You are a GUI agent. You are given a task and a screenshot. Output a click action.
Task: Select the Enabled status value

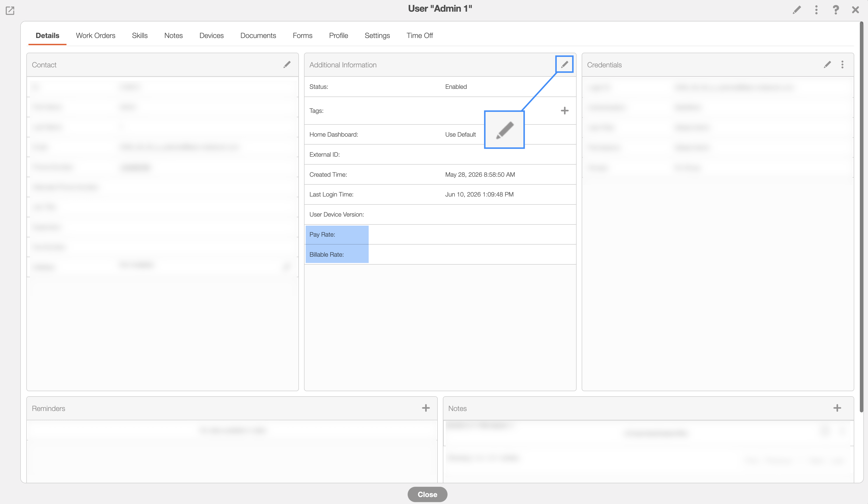point(456,87)
